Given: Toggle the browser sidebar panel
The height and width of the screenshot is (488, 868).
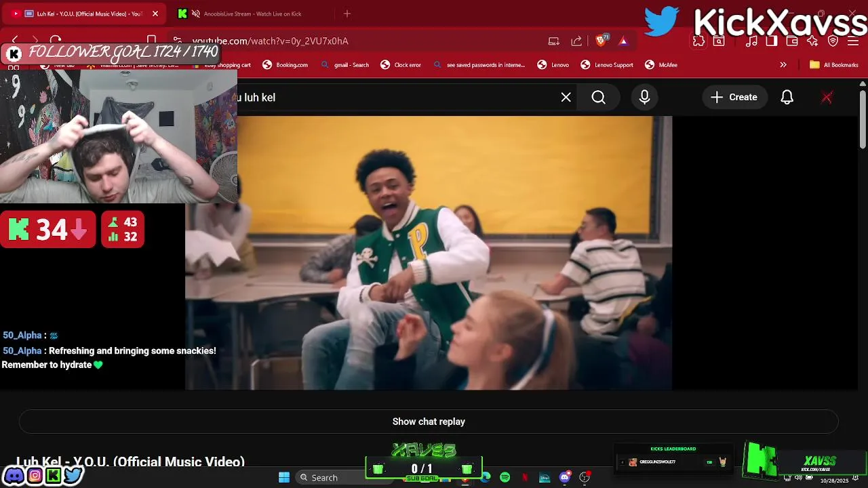Looking at the screenshot, I should 772,41.
